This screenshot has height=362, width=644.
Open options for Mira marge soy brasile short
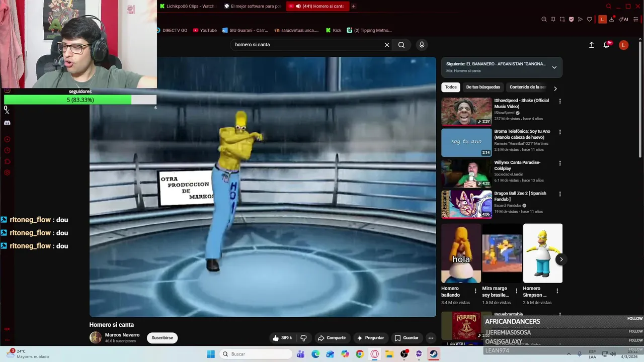[516, 291]
